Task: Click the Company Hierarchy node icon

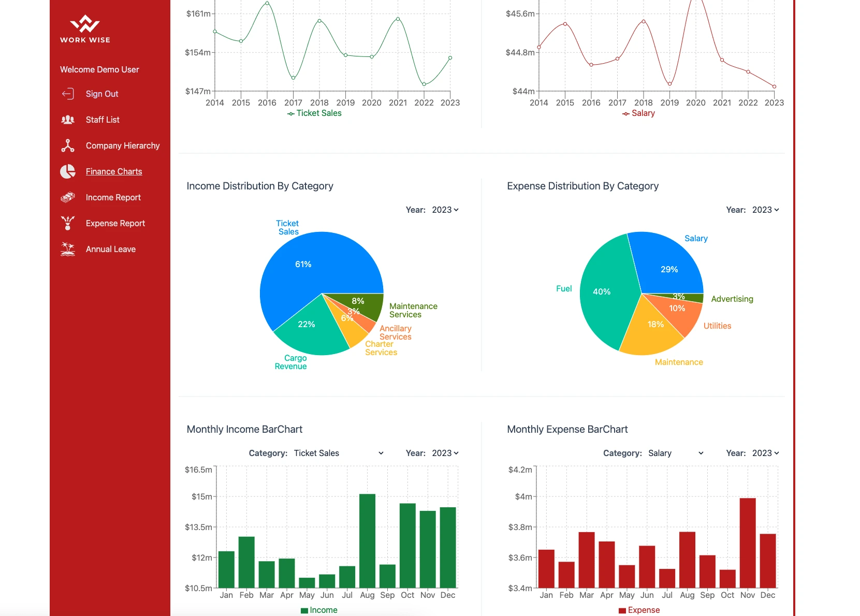Action: coord(68,145)
